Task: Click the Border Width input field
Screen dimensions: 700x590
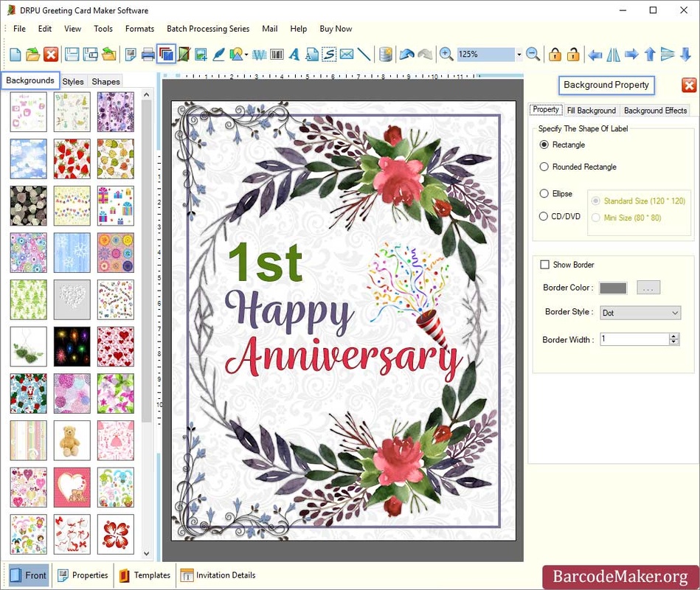Action: click(634, 339)
